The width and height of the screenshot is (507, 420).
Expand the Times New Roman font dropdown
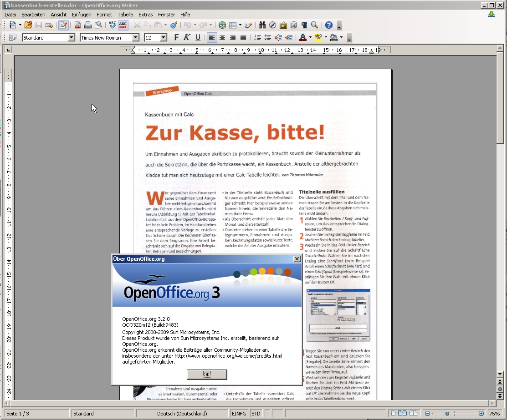[135, 38]
